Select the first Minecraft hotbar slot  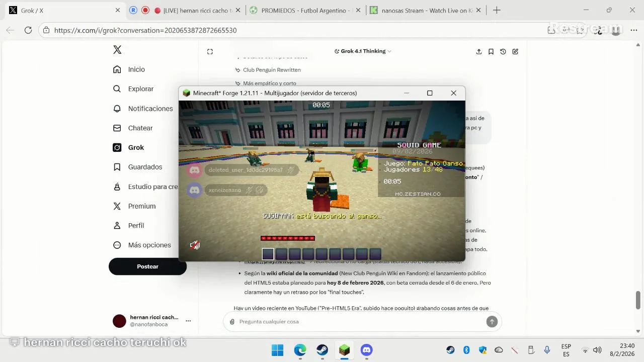(x=268, y=254)
